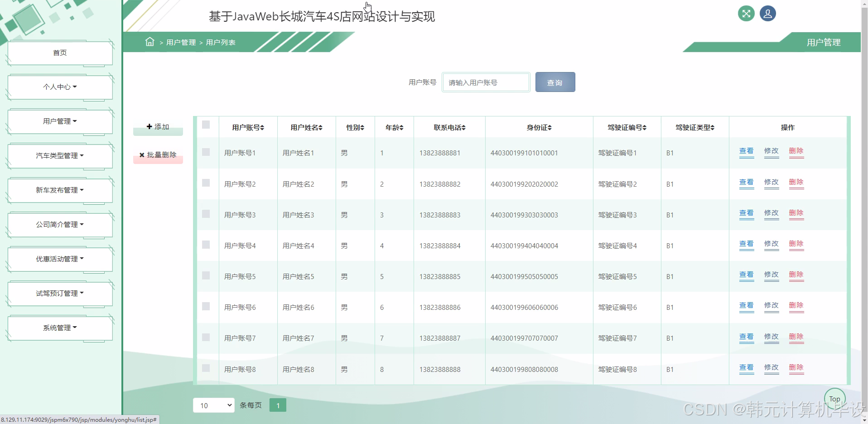Click the Top scroll-to-top circle button
The height and width of the screenshot is (424, 868).
(834, 399)
